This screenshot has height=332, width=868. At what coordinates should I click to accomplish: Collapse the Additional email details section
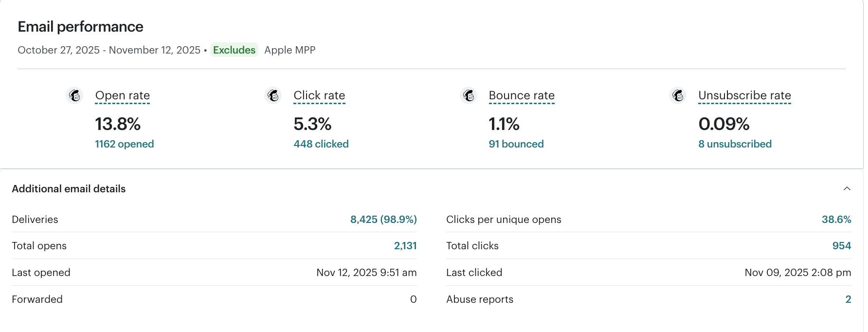847,189
